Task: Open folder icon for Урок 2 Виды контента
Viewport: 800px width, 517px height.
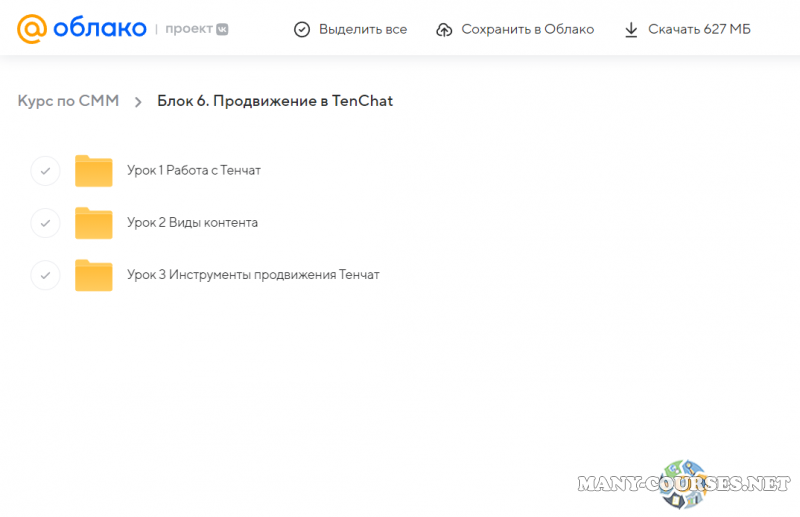Action: 94,223
